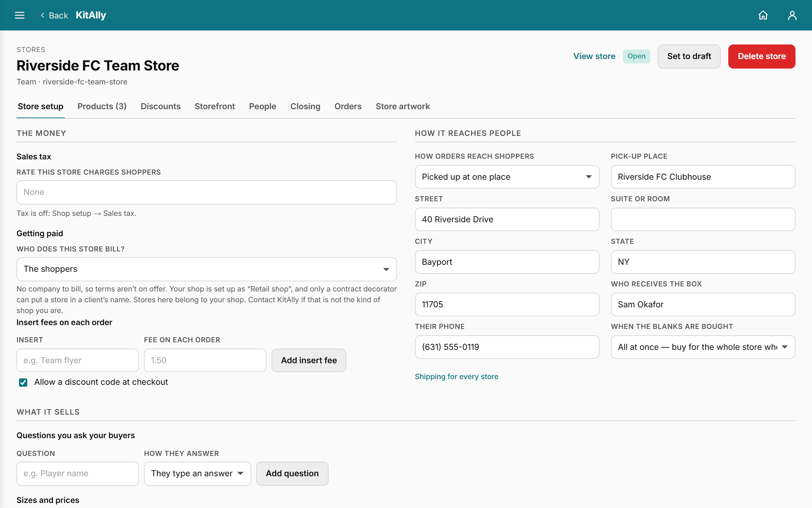This screenshot has height=508, width=812.
Task: Click the Zip field showing 11705
Action: 507,304
